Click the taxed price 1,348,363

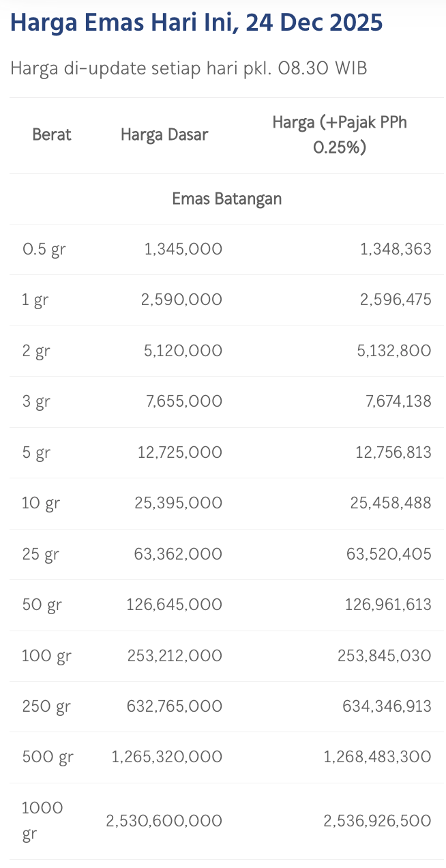click(396, 249)
